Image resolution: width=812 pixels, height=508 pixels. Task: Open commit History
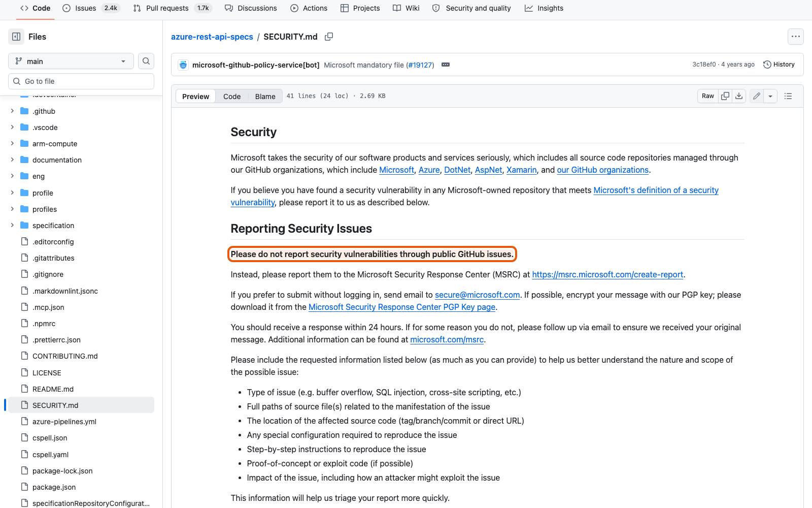(779, 65)
